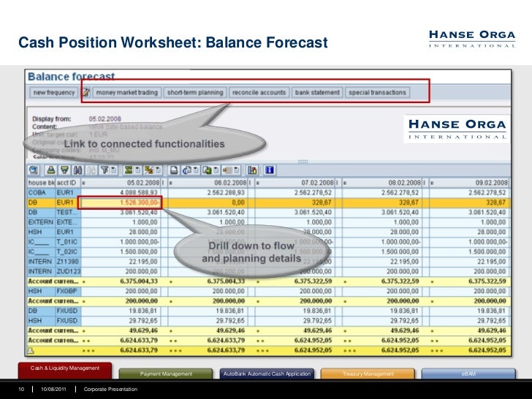Click the Views icon in toolbar

[x=186, y=170]
